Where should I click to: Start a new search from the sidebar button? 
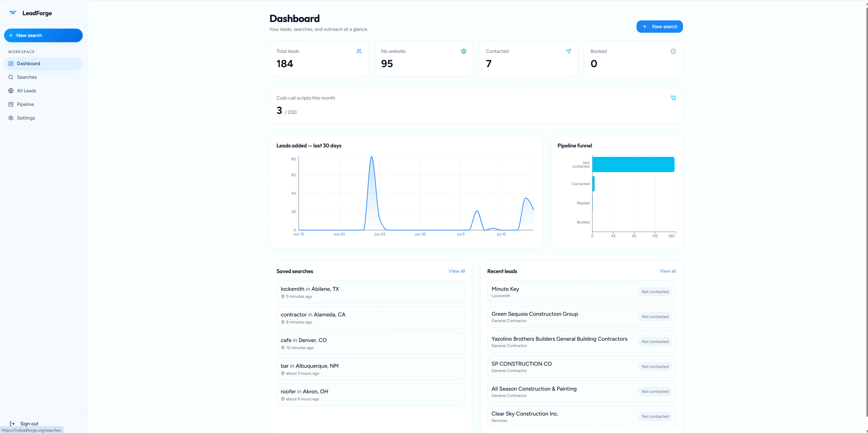click(x=43, y=35)
